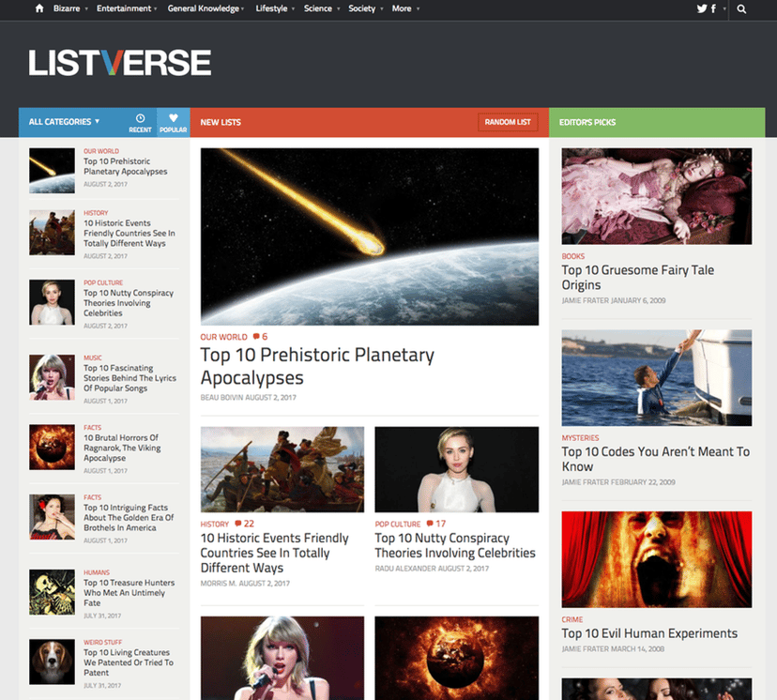
Task: Open the Lifestyle menu
Action: tap(271, 8)
